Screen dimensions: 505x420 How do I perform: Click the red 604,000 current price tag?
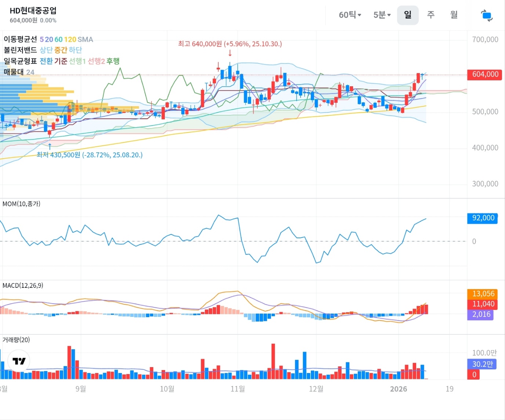point(484,75)
